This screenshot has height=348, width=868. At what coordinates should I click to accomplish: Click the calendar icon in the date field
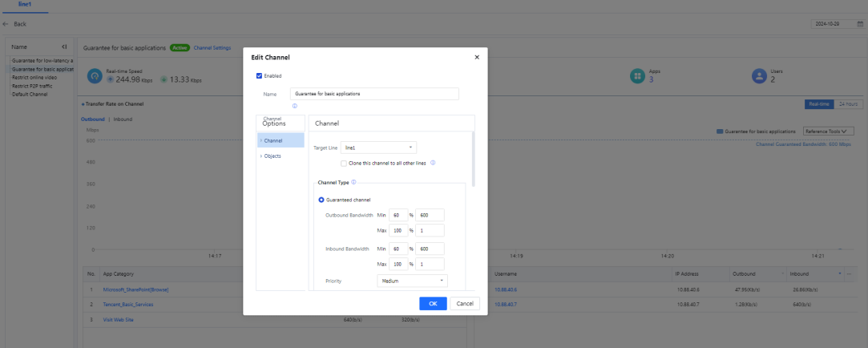pos(859,24)
